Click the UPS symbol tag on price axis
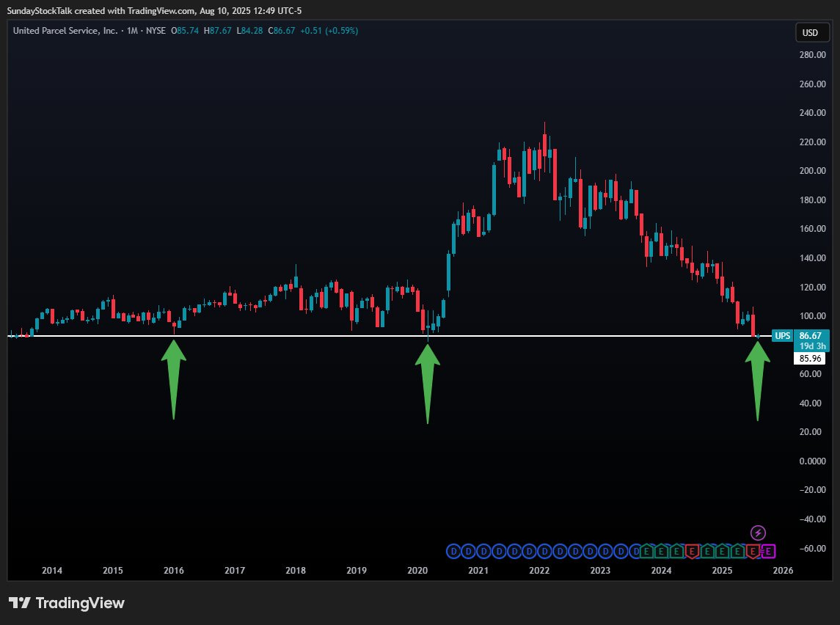The image size is (840, 625). (x=782, y=336)
